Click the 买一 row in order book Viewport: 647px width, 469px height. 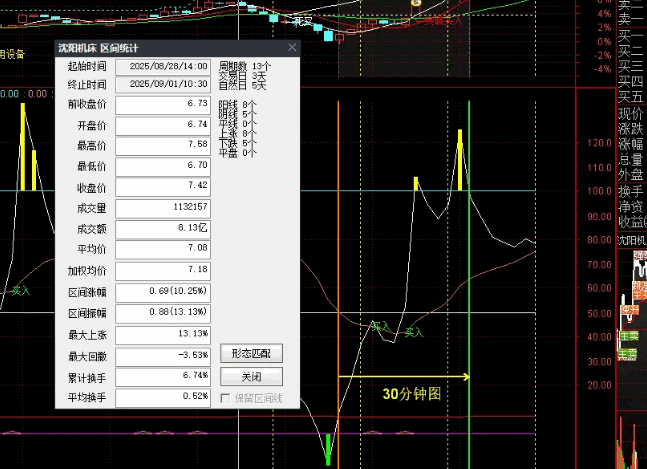(631, 36)
